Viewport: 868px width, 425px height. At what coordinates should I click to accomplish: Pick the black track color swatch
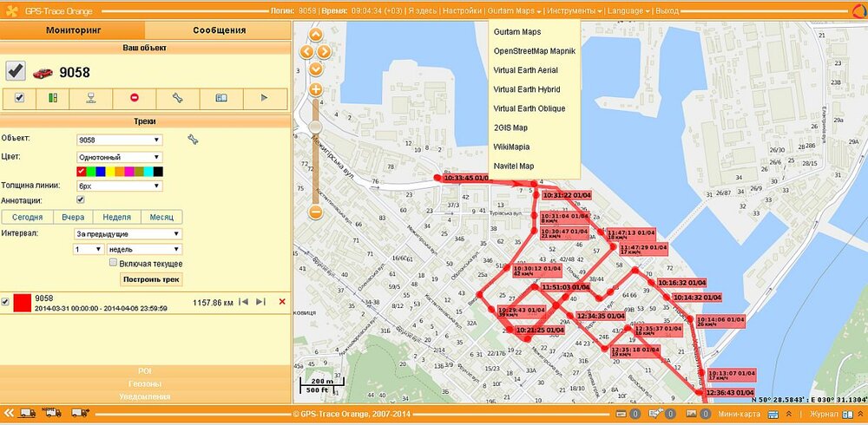click(158, 172)
